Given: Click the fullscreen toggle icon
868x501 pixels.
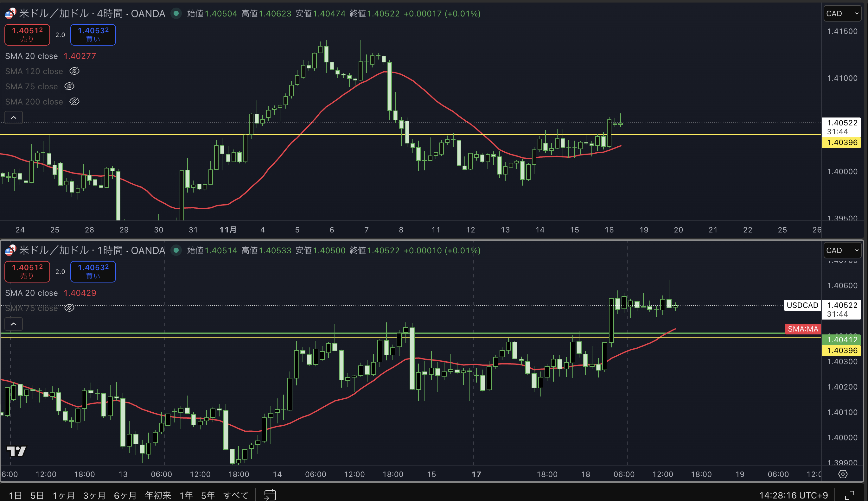Looking at the screenshot, I should point(849,495).
